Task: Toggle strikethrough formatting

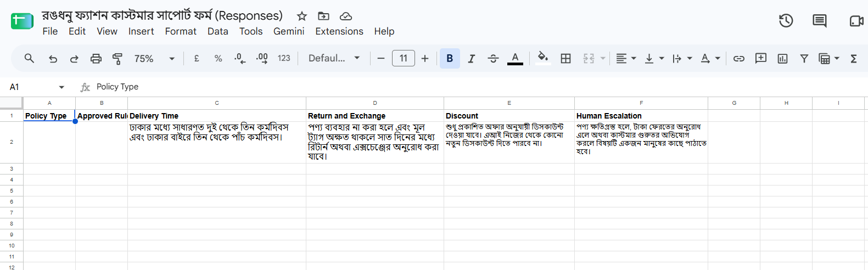Action: coord(493,58)
